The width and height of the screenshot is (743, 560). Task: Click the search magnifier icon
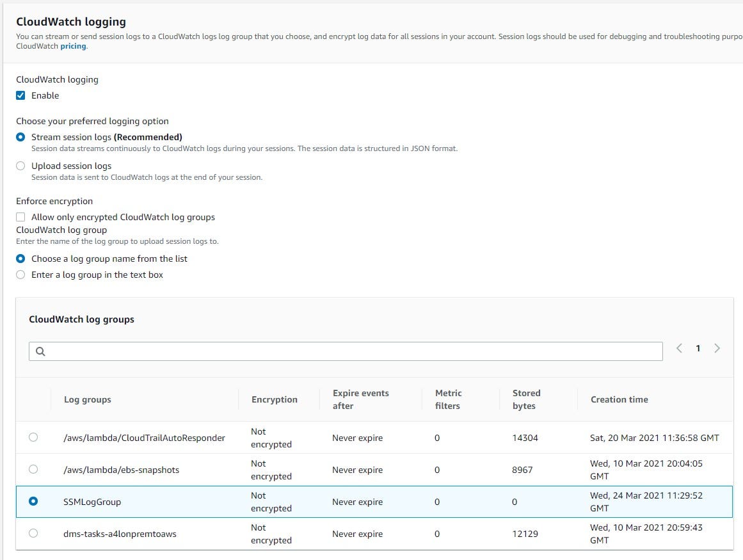point(40,351)
